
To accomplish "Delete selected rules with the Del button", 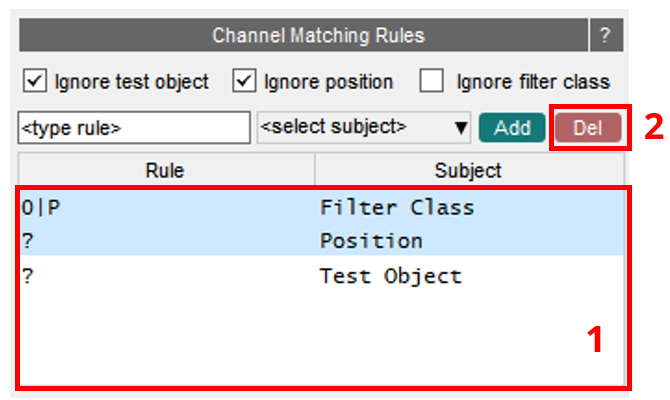I will (588, 128).
